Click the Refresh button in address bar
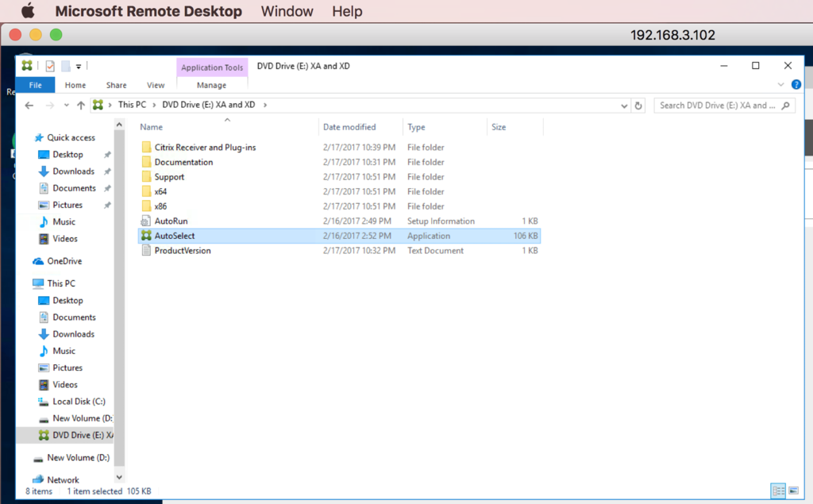The image size is (813, 504). [x=638, y=106]
